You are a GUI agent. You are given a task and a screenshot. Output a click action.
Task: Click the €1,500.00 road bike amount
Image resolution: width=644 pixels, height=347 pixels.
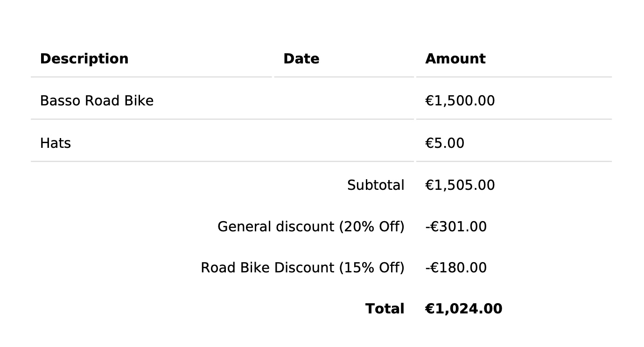pyautogui.click(x=460, y=101)
